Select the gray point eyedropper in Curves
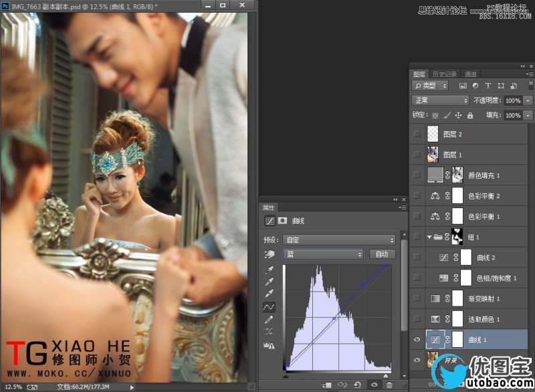Image resolution: width=535 pixels, height=392 pixels. tap(270, 282)
